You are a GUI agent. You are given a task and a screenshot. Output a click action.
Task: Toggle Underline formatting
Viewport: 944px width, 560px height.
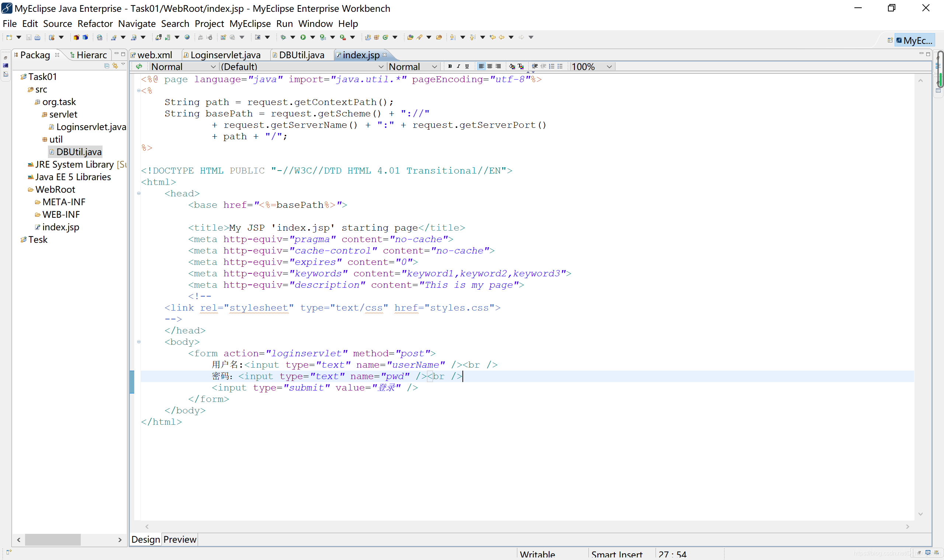(x=467, y=66)
